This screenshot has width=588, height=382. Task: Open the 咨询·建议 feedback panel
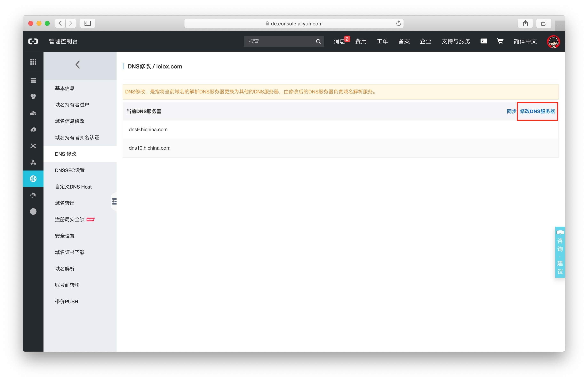click(x=560, y=252)
